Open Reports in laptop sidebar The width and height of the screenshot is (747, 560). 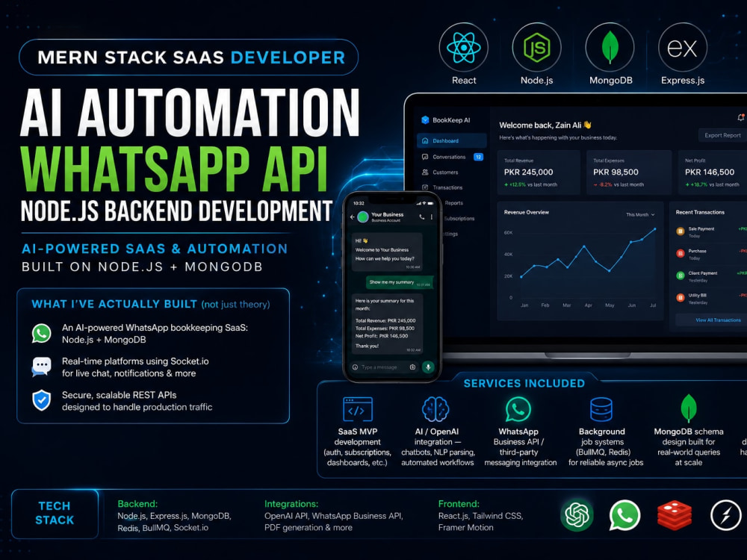tap(453, 203)
